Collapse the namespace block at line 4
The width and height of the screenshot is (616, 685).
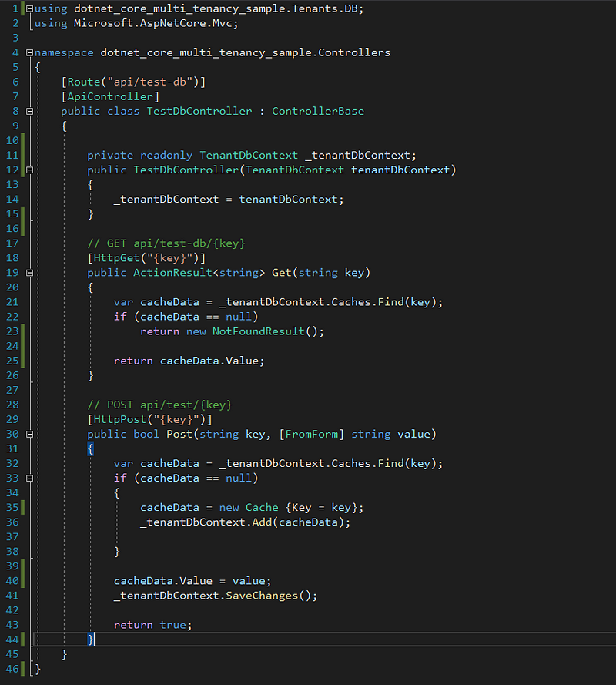(30, 53)
